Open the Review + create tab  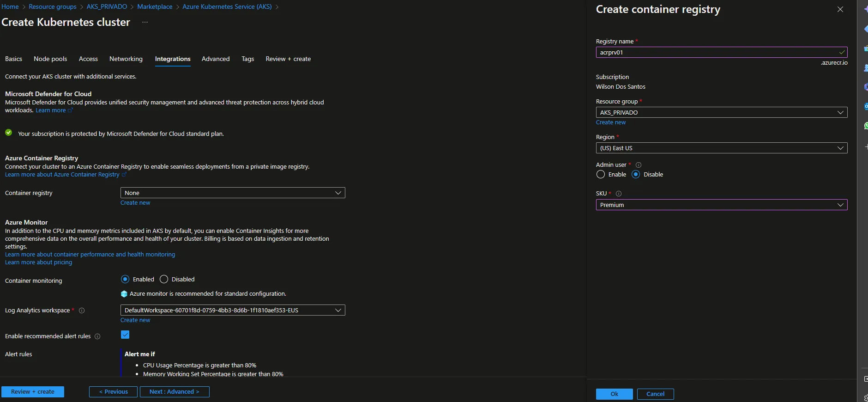point(288,59)
